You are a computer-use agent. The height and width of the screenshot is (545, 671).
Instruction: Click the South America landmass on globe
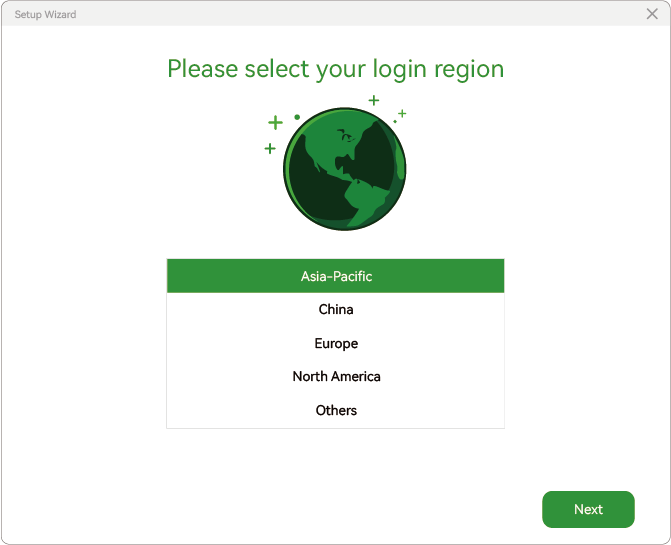(363, 201)
